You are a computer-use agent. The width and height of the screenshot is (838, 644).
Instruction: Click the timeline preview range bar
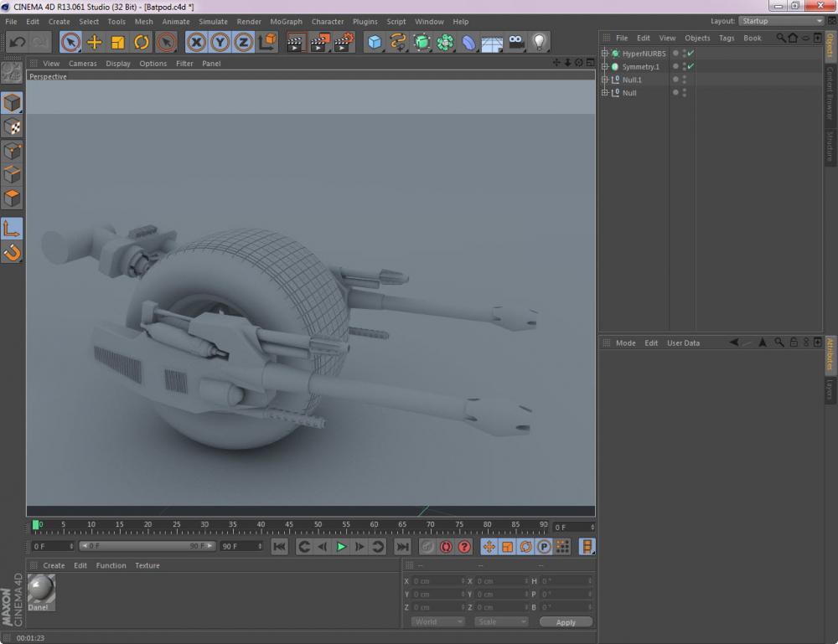[x=147, y=546]
